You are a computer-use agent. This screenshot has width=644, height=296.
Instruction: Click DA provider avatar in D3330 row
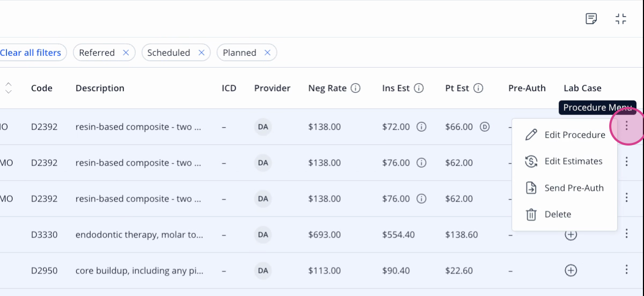pos(263,235)
